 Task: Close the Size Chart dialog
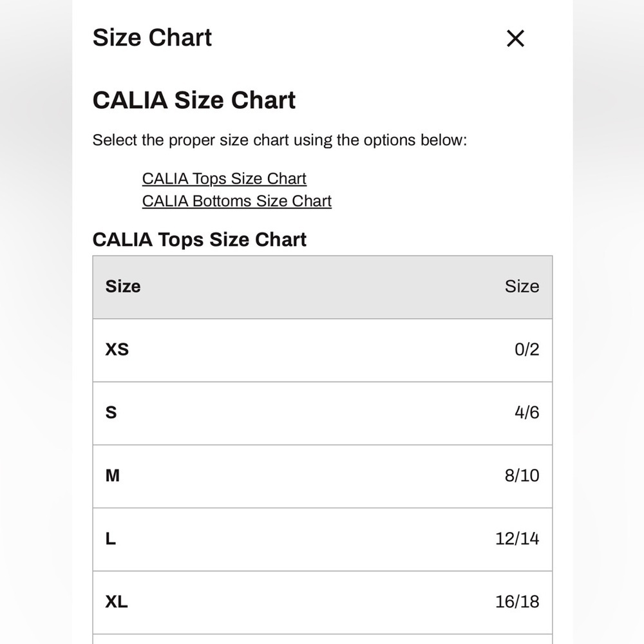click(x=515, y=38)
